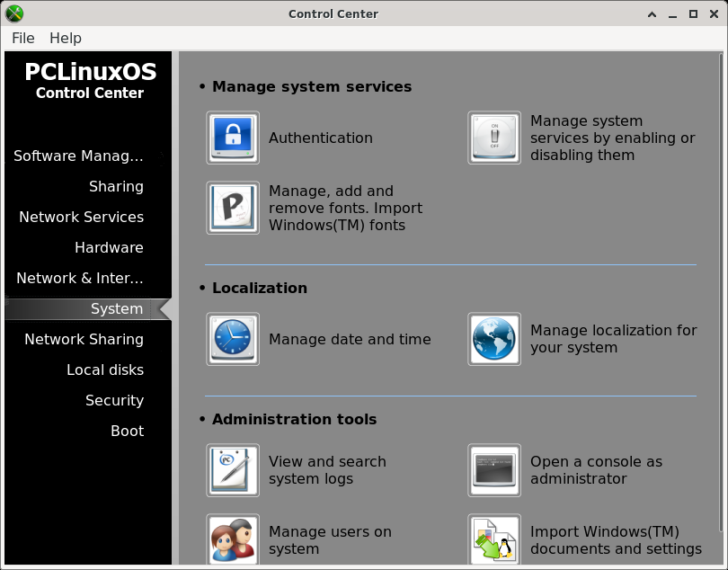Screen dimensions: 728x570
Task: Click the Control Center app icon in title bar
Action: [14, 14]
